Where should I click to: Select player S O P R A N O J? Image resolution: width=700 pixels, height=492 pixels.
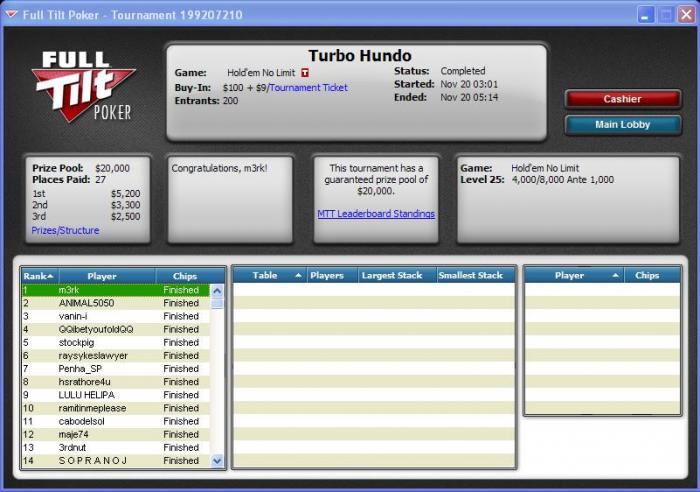click(116, 461)
